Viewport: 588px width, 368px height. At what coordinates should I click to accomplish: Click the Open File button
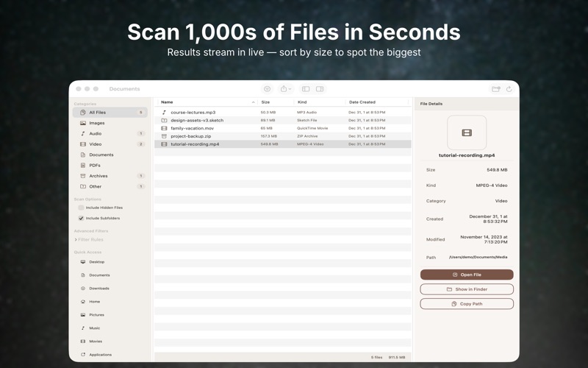tap(467, 275)
